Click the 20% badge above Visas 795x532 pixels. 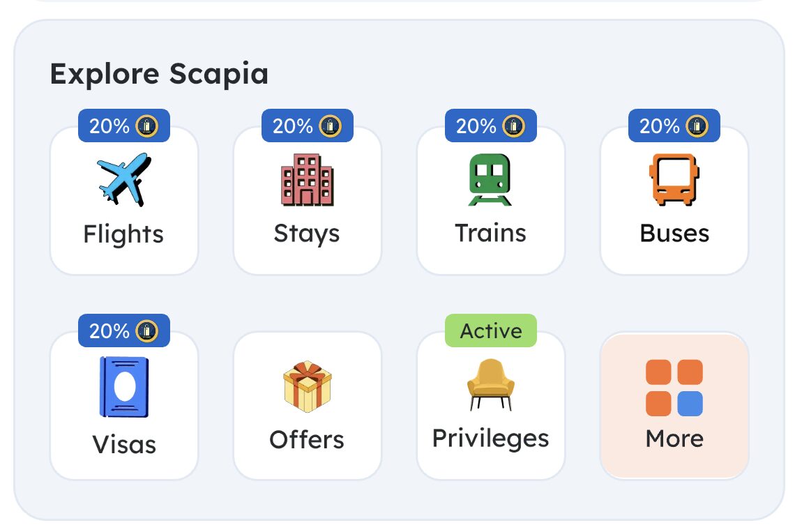[x=124, y=330]
